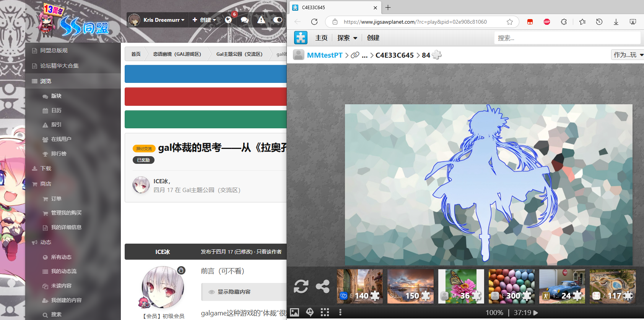
Task: Open the Extensions puzzle icon in browser
Action: coord(564,22)
